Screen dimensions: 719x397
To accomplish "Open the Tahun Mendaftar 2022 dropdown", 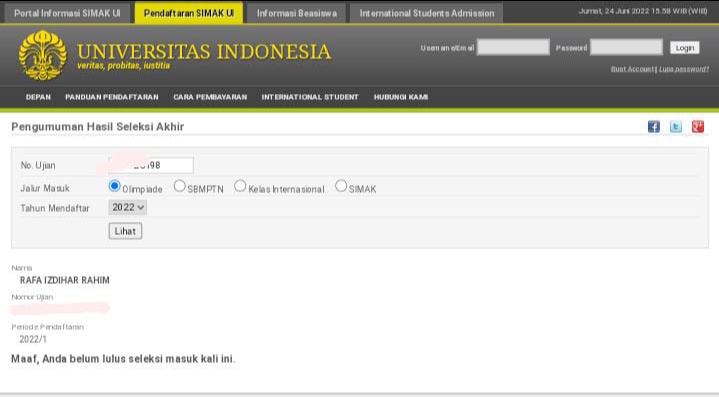I will click(127, 207).
